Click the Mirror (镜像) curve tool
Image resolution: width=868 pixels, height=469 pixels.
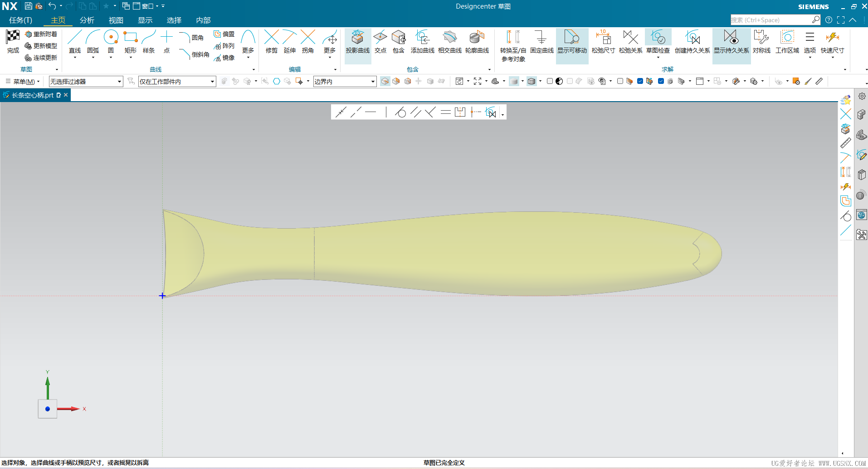(x=224, y=58)
